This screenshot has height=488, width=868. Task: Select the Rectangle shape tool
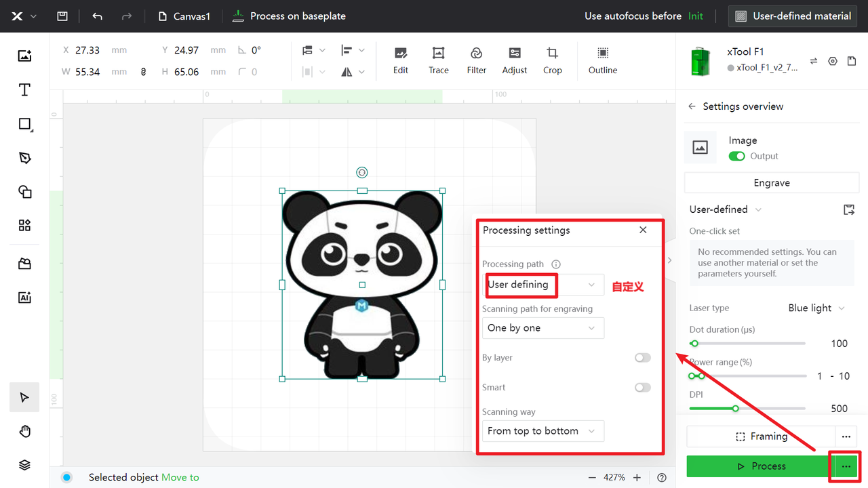25,124
